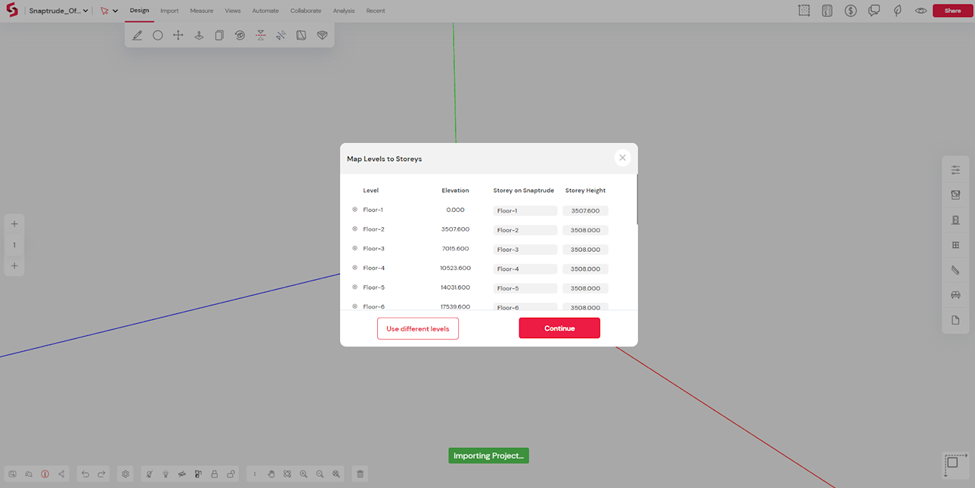
Task: Click storey number 1 in level switcher
Action: (x=14, y=245)
